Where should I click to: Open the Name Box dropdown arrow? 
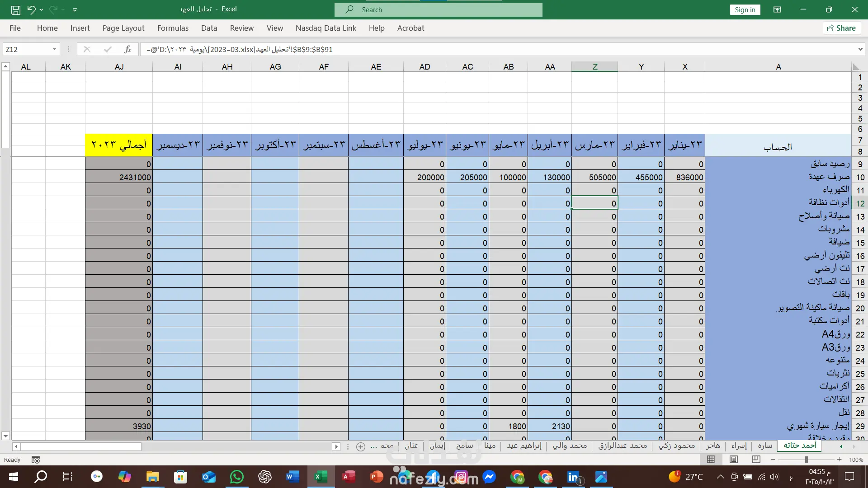54,49
